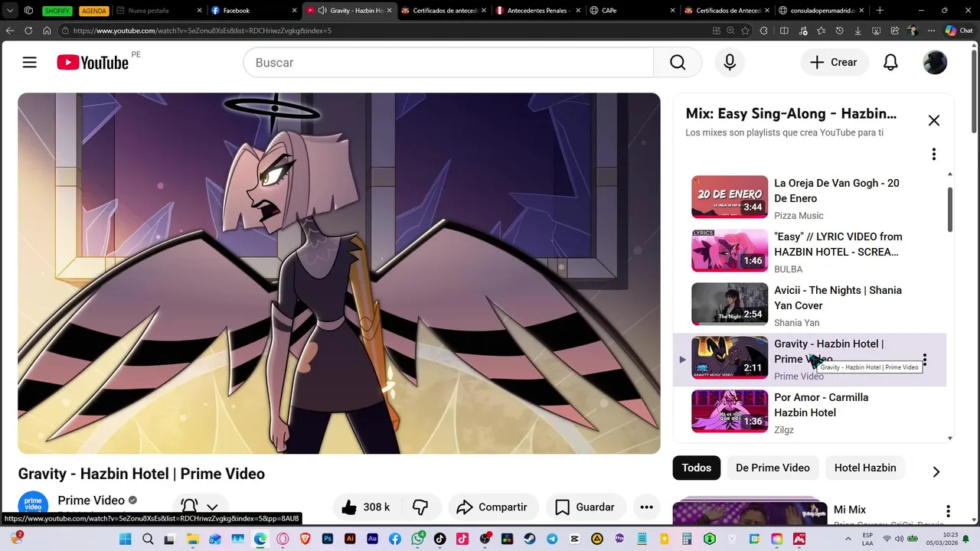Save the video with Guardar
The image size is (980, 551).
586,507
